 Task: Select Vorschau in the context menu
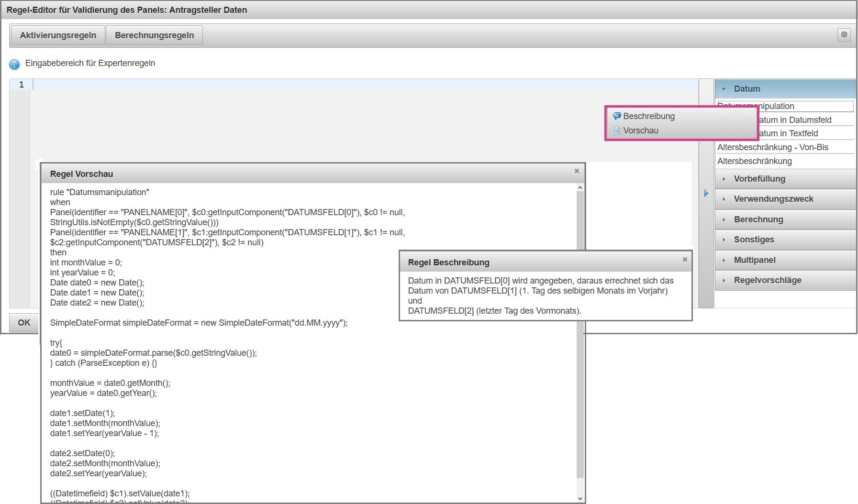[x=640, y=131]
